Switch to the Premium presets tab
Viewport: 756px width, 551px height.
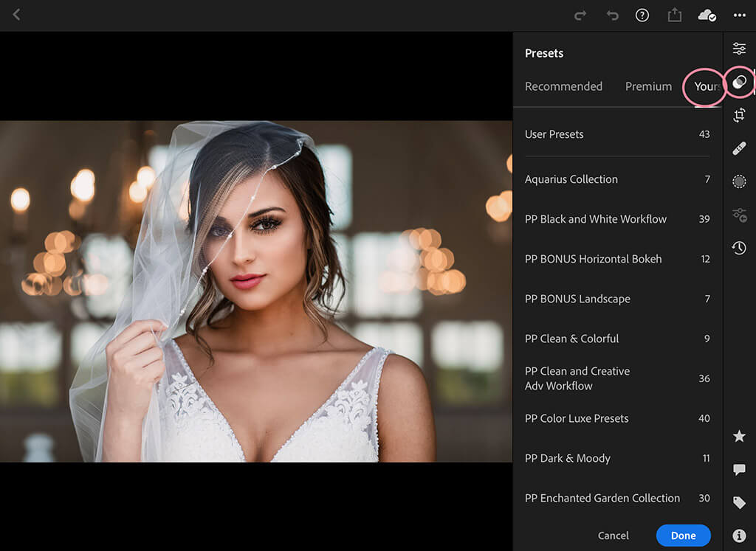tap(648, 86)
